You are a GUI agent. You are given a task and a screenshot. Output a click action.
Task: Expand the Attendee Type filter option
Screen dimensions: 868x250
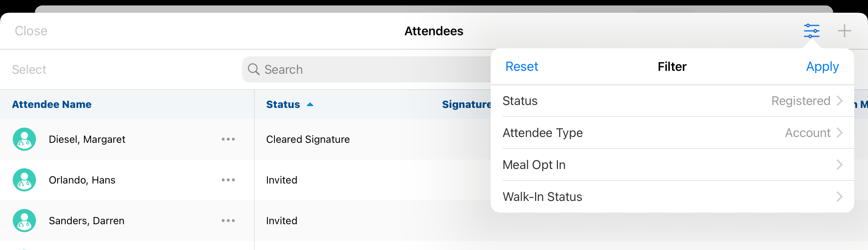click(672, 133)
